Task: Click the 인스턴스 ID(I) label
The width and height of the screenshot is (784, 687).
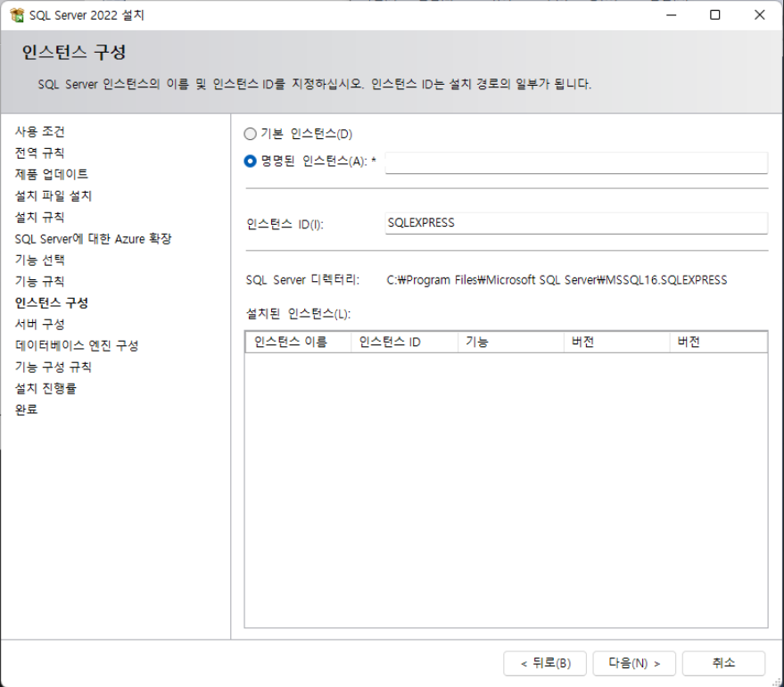Action: point(285,224)
